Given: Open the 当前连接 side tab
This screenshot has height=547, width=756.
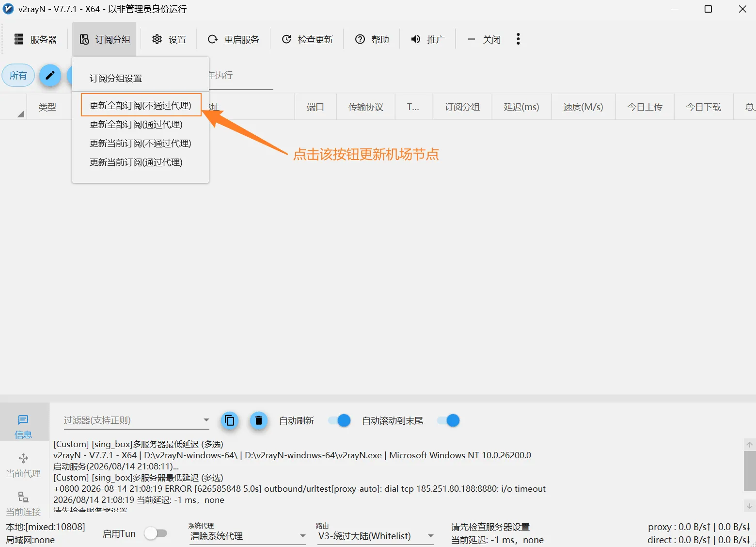Looking at the screenshot, I should (23, 504).
